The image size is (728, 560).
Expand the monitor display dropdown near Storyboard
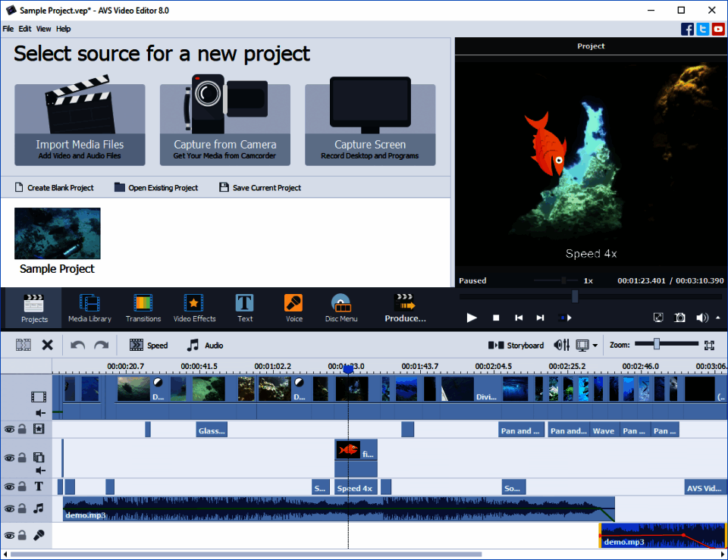click(596, 345)
